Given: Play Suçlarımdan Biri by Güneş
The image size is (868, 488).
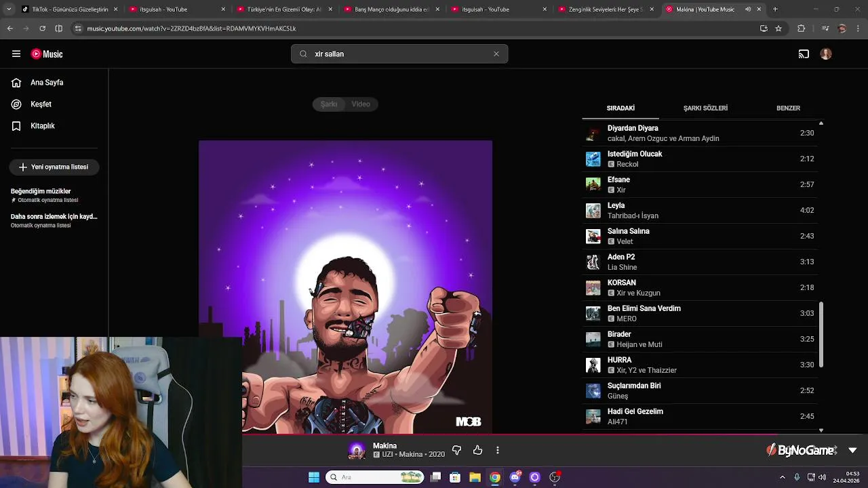Looking at the screenshot, I should [x=700, y=390].
